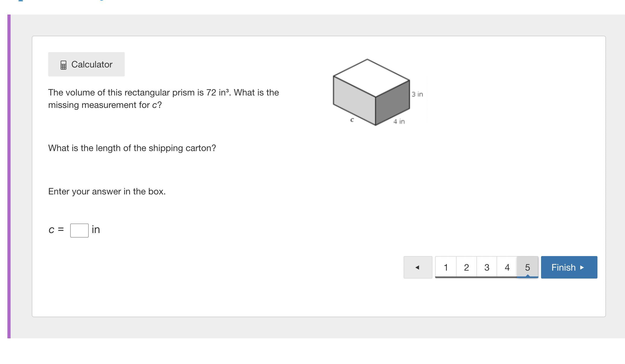
Task: Focus the answer box for c
Action: click(x=79, y=230)
